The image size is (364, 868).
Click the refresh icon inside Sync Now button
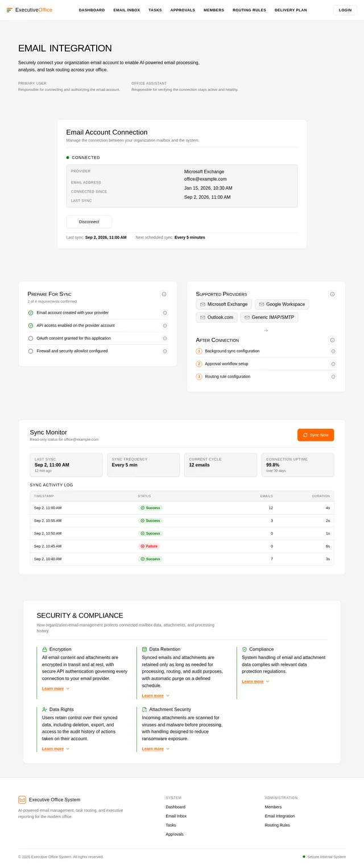[305, 435]
